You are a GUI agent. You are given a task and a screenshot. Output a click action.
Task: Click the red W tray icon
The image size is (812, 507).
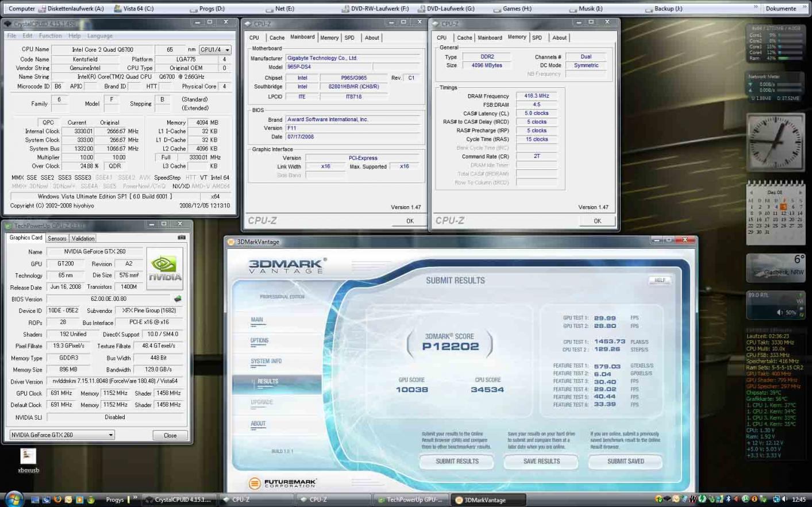tap(694, 499)
